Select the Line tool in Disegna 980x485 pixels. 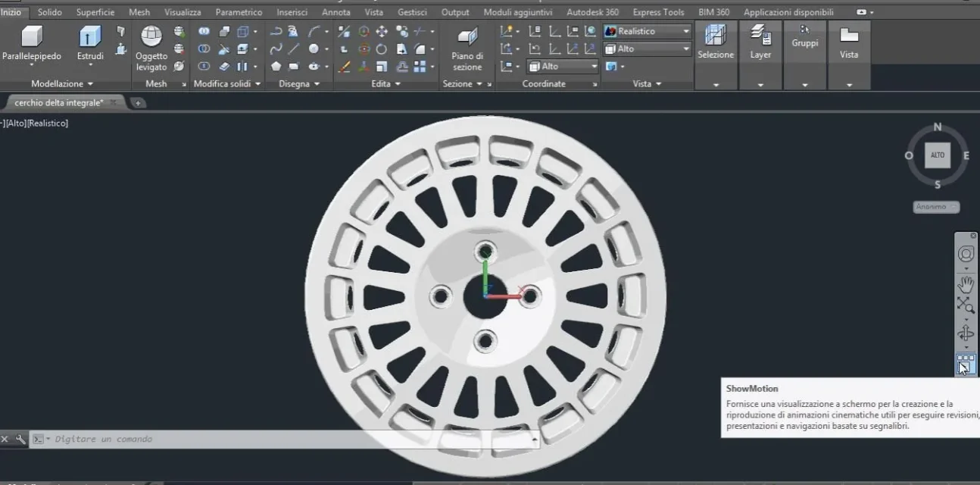[294, 48]
